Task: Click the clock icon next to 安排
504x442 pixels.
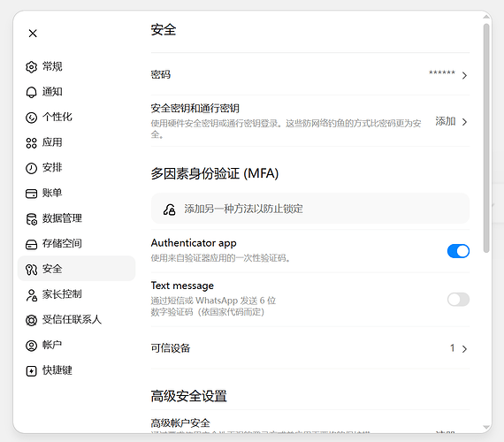Action: tap(31, 168)
